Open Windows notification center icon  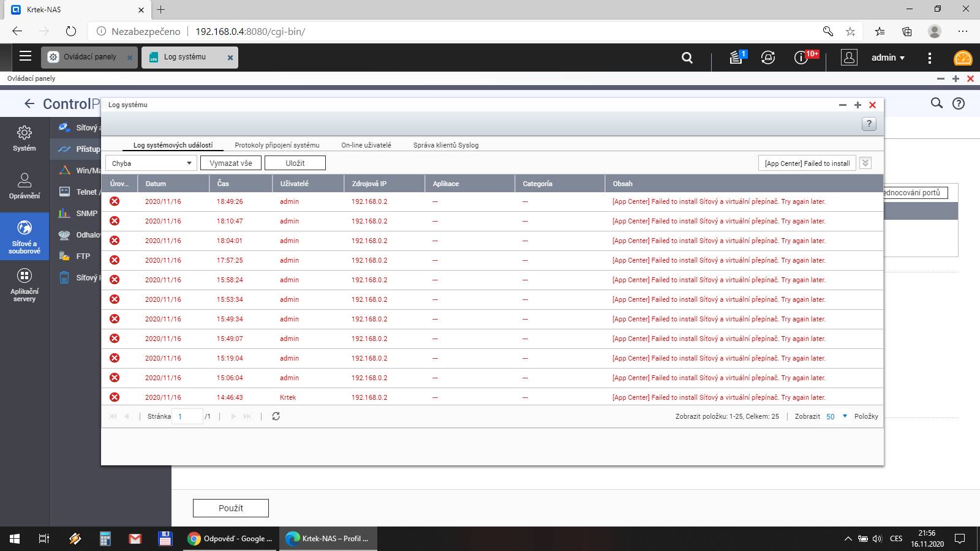960,539
